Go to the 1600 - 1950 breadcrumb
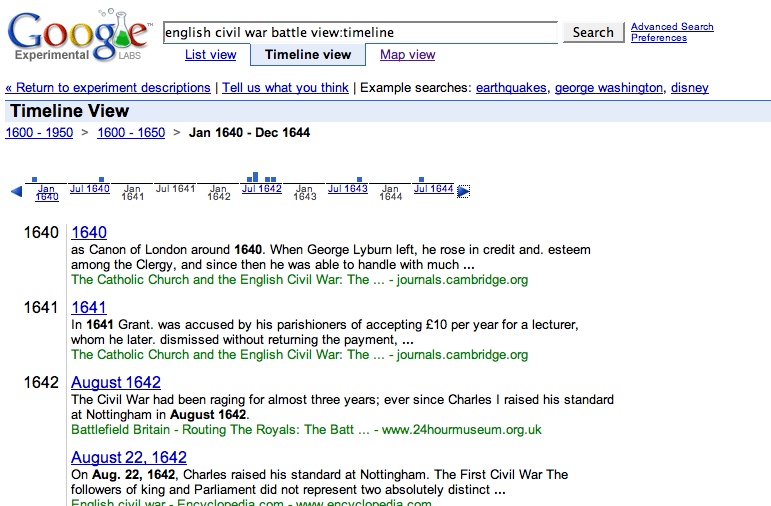 point(40,133)
